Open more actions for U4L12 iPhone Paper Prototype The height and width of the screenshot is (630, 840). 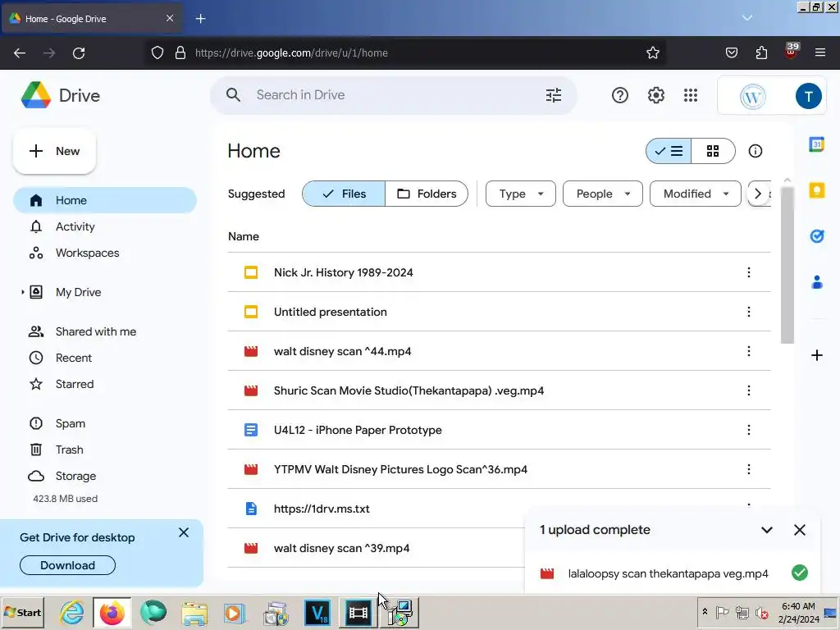coord(748,430)
